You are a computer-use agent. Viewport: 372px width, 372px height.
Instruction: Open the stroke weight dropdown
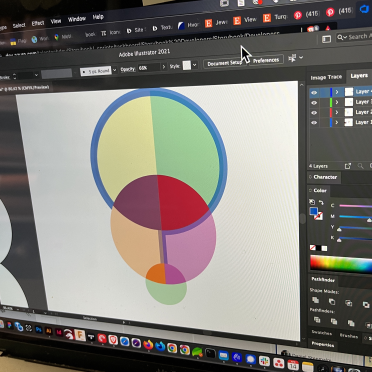click(x=36, y=75)
